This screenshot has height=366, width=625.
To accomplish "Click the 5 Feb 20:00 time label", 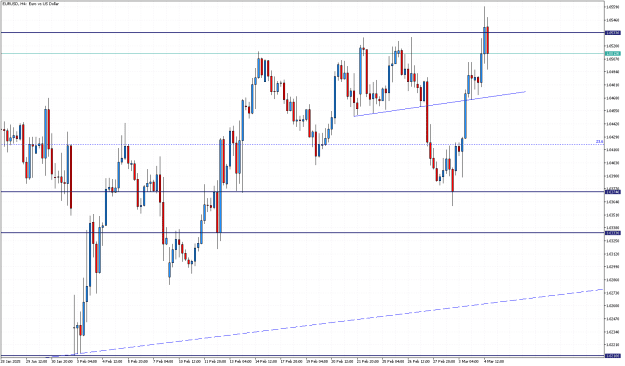I will (x=138, y=361).
